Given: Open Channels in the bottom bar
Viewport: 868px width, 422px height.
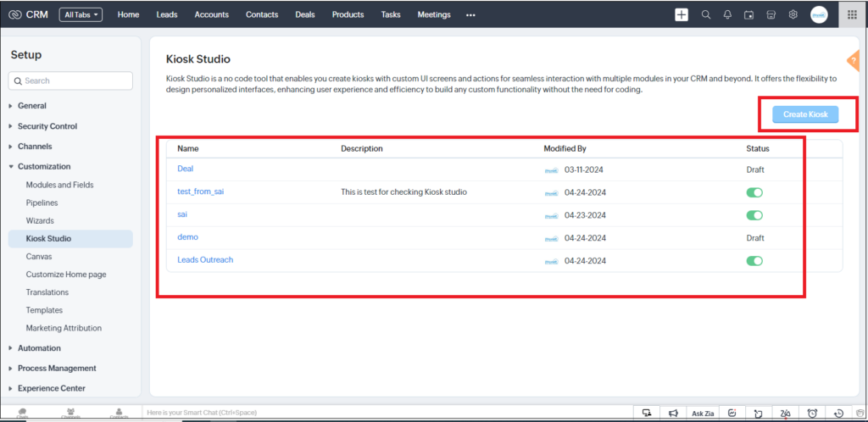Looking at the screenshot, I should (71, 413).
